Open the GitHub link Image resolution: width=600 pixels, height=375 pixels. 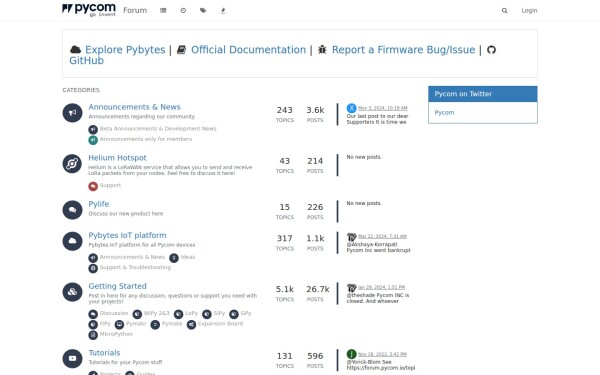coord(86,60)
